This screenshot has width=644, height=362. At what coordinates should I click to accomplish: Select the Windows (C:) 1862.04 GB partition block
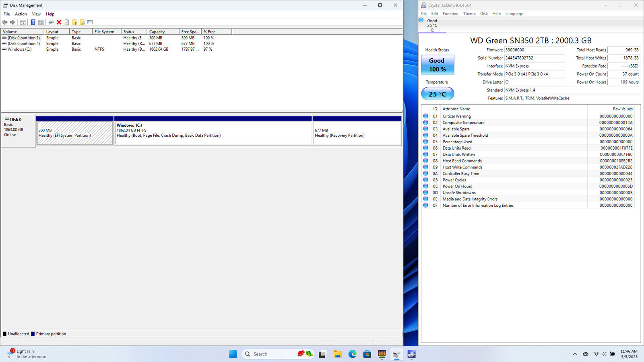[x=213, y=131]
